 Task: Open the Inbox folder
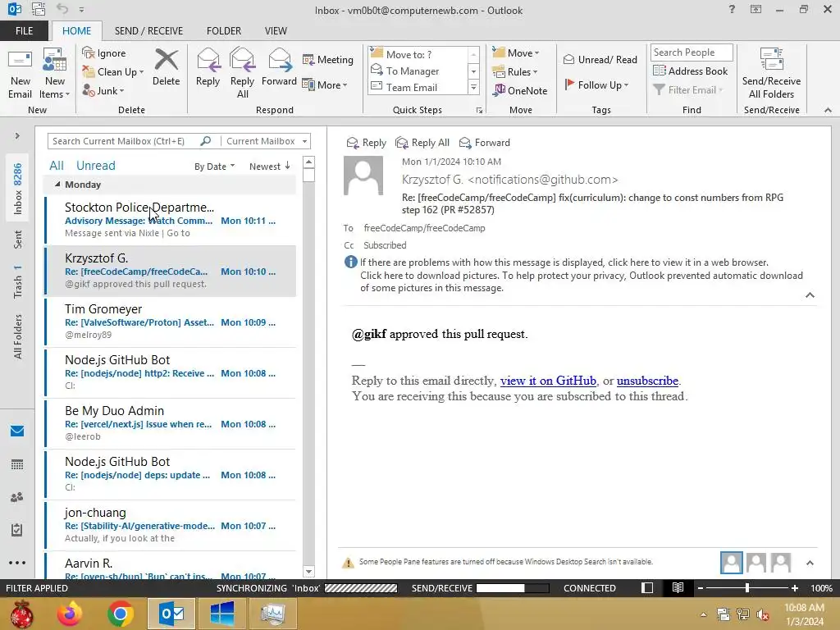coord(18,189)
